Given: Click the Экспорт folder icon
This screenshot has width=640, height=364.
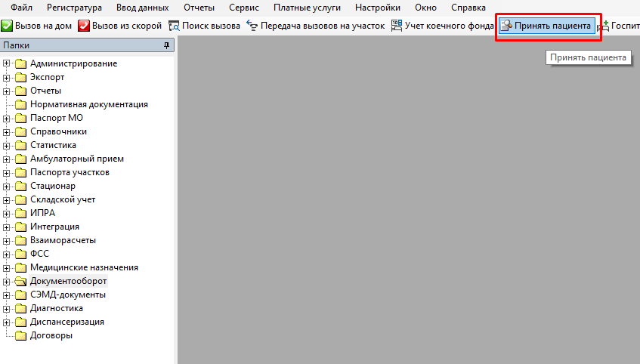Looking at the screenshot, I should coord(21,77).
